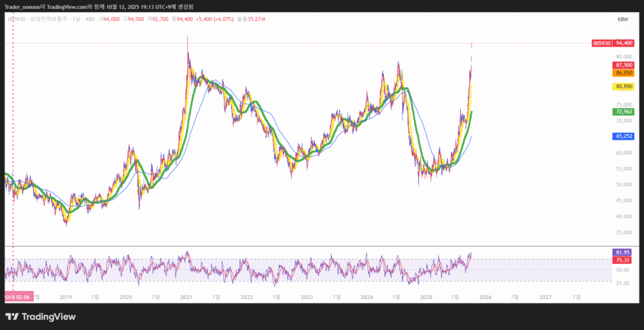Click the red 87,500 price label
644x330 pixels.
(623, 65)
